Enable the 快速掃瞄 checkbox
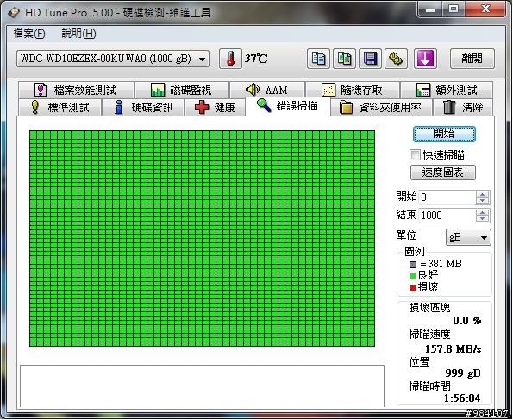The image size is (513, 420). [415, 155]
